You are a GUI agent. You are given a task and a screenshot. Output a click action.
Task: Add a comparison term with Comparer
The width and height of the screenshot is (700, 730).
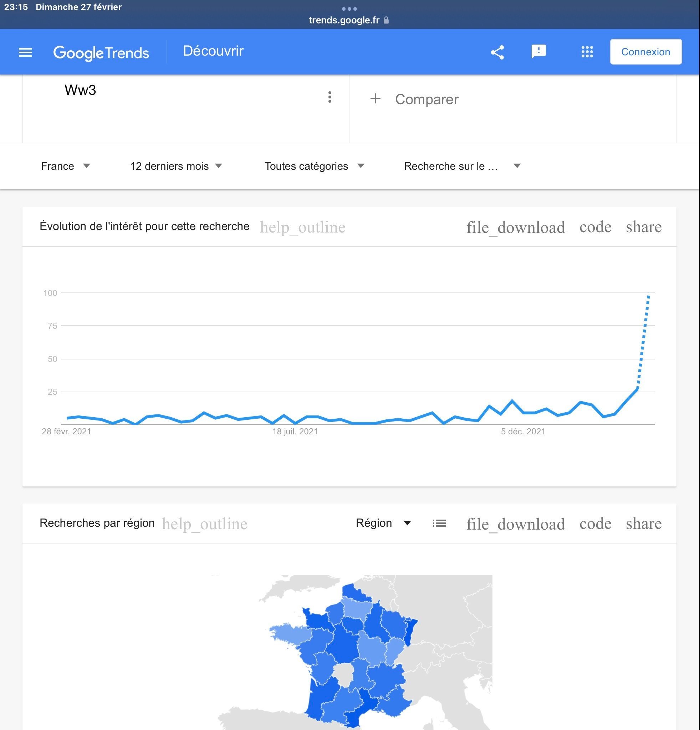414,99
